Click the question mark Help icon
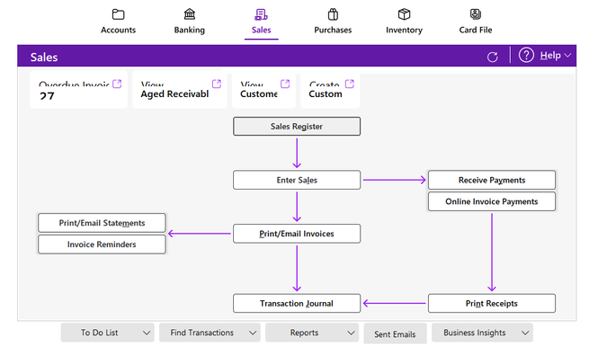 tap(526, 56)
